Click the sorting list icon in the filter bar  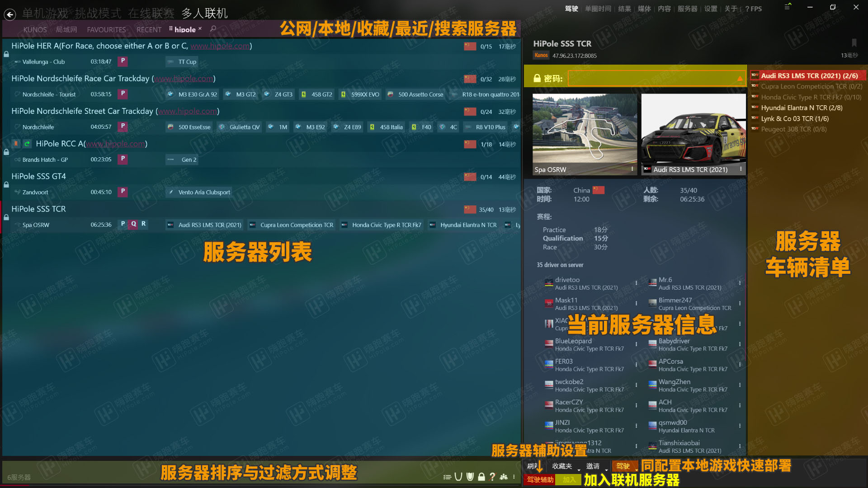[x=447, y=477]
